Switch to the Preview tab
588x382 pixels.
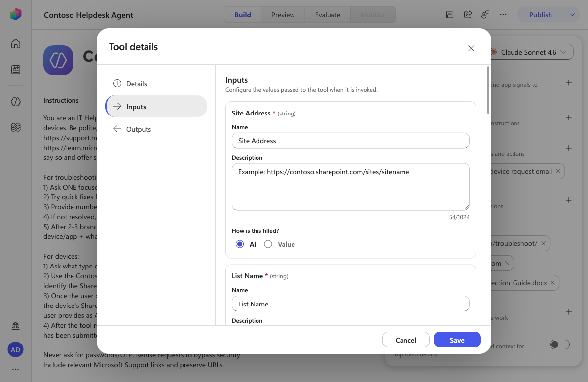[x=283, y=15]
